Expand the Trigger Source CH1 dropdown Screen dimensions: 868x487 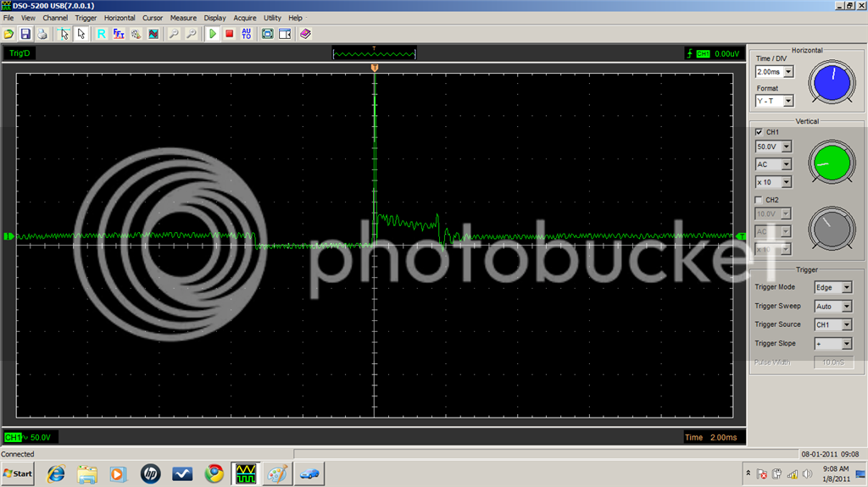tap(847, 325)
